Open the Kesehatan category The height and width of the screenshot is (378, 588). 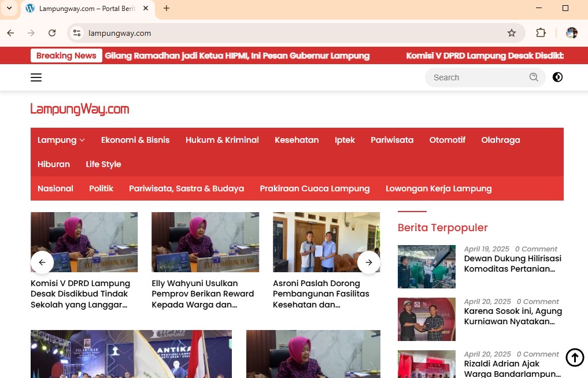pos(297,140)
